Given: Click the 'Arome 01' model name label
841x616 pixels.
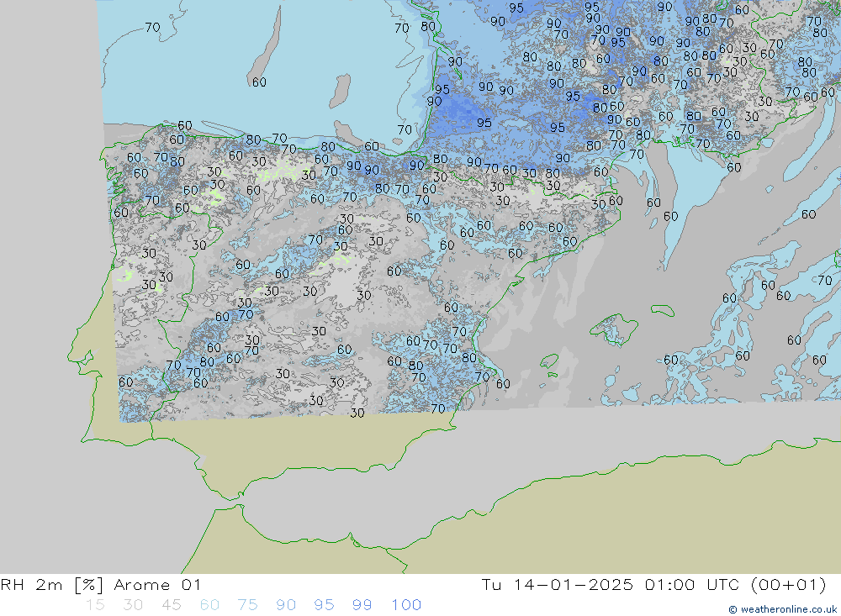Looking at the screenshot, I should tap(158, 585).
